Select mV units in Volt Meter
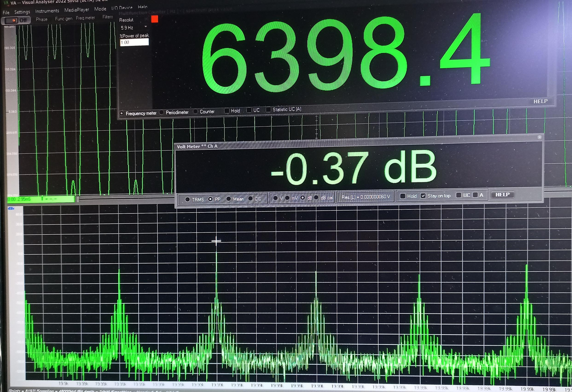This screenshot has width=572, height=392. click(287, 198)
